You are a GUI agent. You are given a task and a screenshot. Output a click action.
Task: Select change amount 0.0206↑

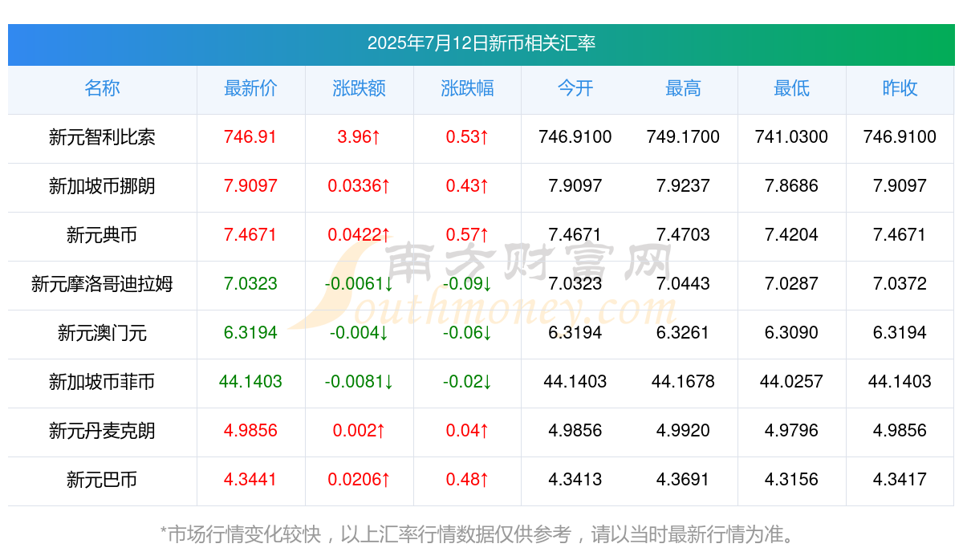[359, 480]
